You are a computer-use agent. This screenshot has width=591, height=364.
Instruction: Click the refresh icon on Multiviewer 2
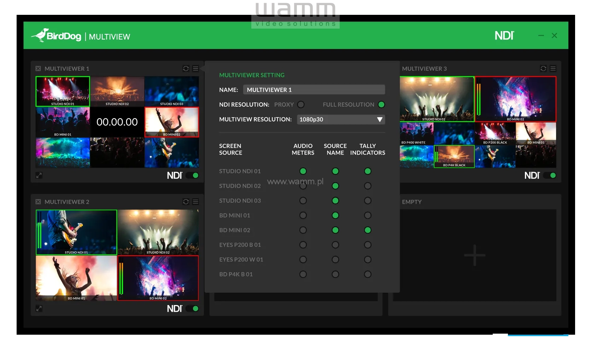(x=186, y=202)
